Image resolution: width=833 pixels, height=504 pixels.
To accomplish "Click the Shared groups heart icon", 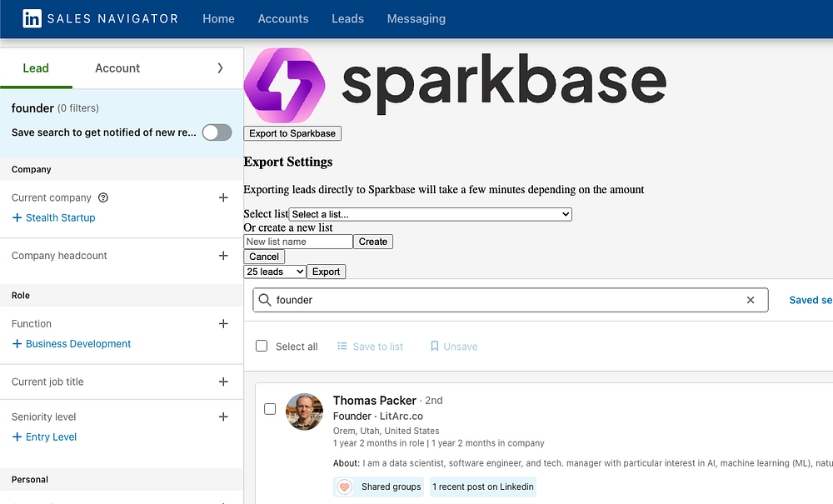I will 344,487.
